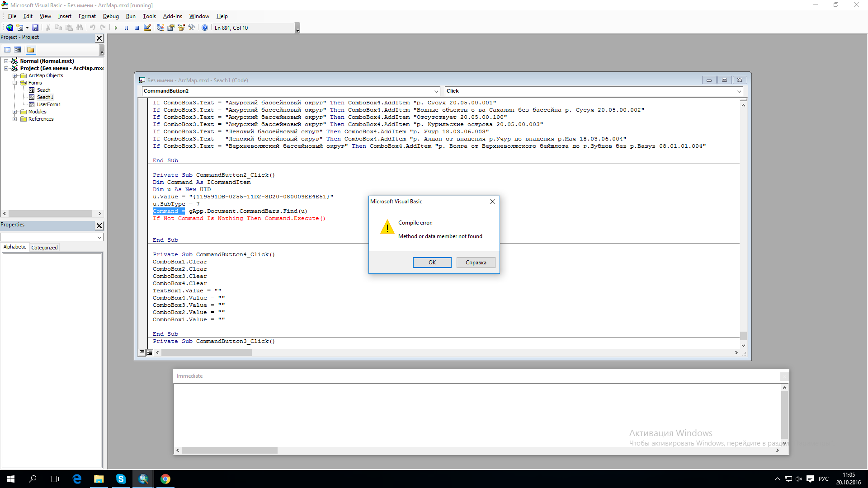The image size is (868, 488).
Task: Toggle Categorized properties view tab
Action: click(x=44, y=247)
